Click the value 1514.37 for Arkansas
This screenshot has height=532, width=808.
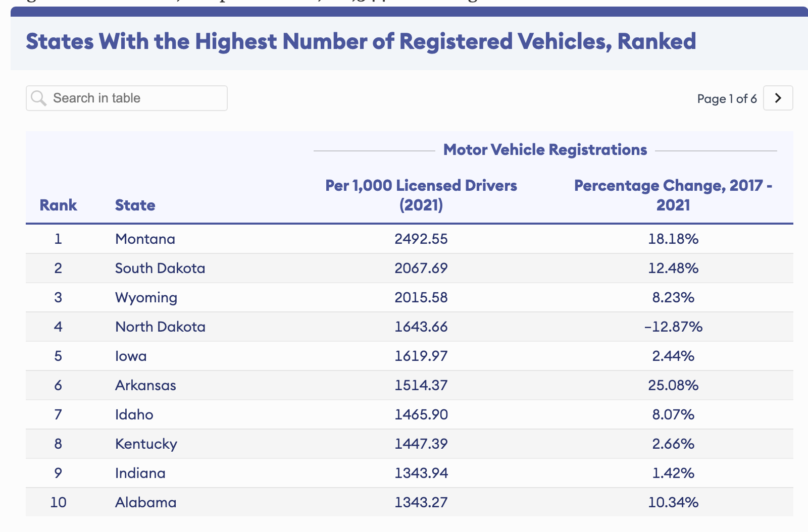(421, 385)
